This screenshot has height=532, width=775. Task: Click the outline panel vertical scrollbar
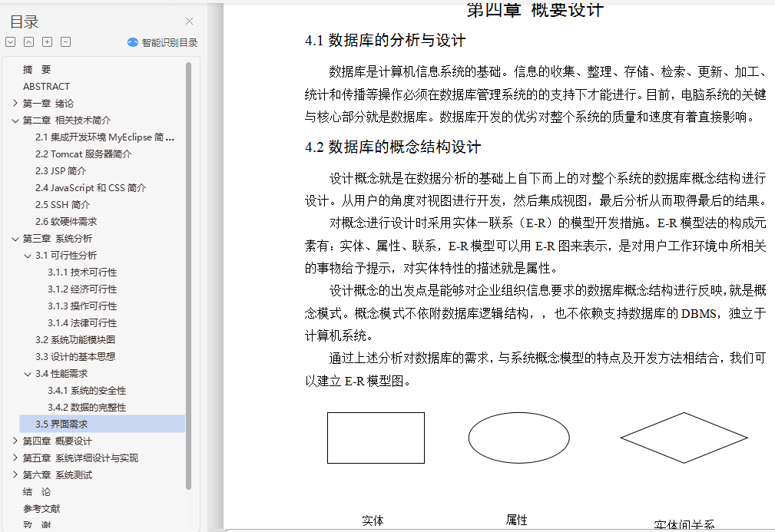pos(188,276)
